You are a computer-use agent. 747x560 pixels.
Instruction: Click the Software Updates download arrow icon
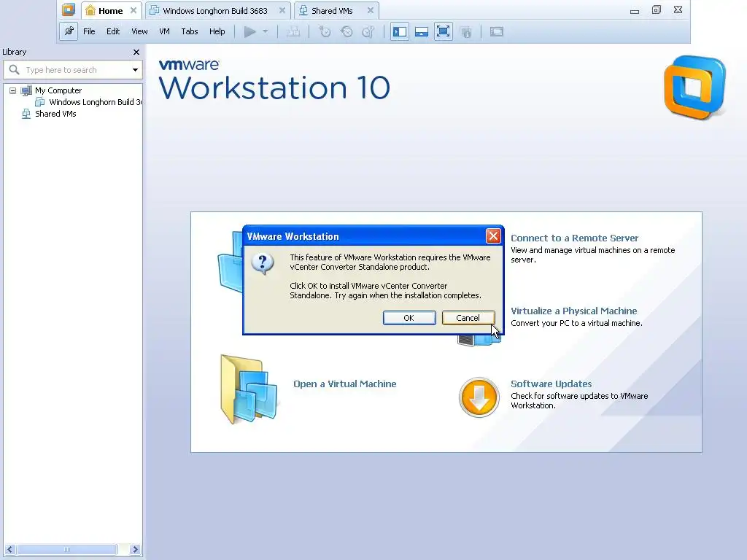click(479, 397)
